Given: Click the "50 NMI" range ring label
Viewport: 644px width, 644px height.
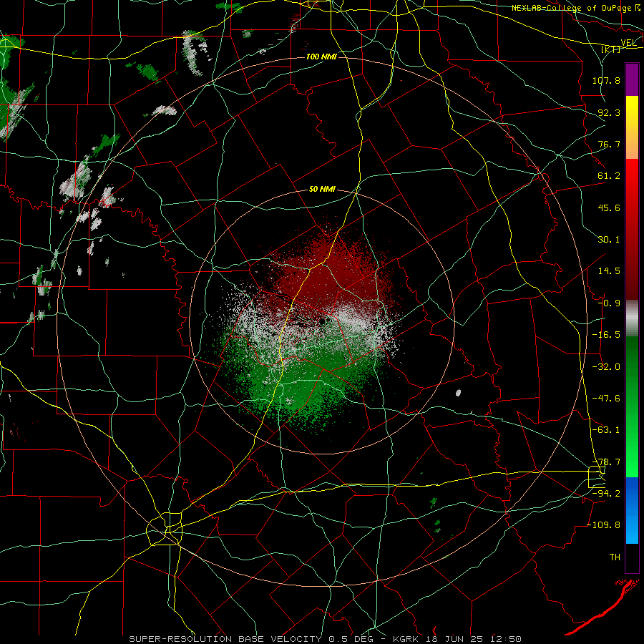Looking at the screenshot, I should [x=322, y=190].
